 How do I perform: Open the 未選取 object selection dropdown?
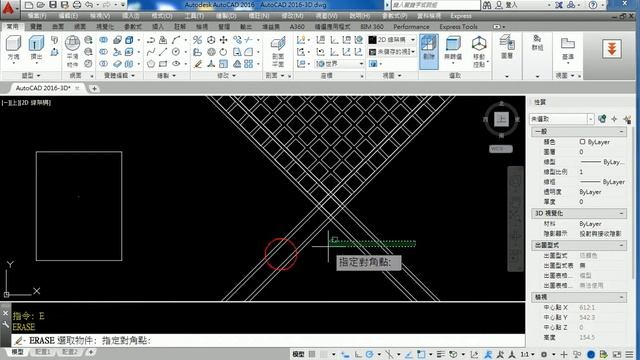click(562, 119)
